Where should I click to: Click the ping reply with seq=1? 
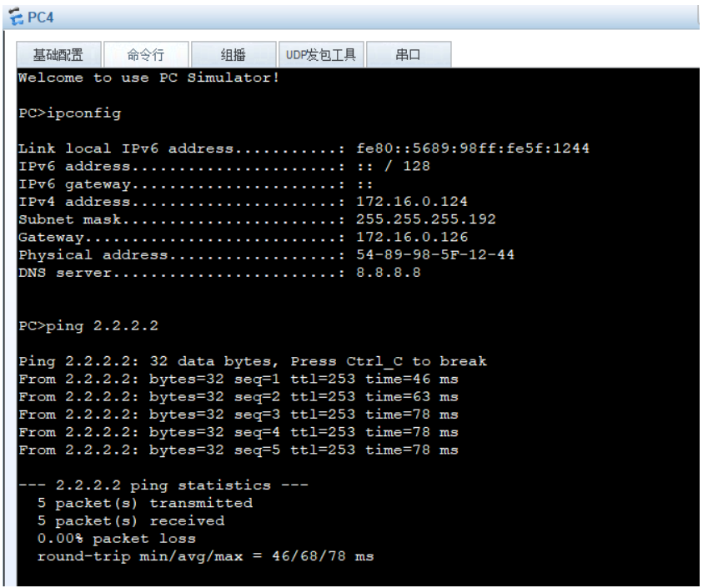click(238, 379)
